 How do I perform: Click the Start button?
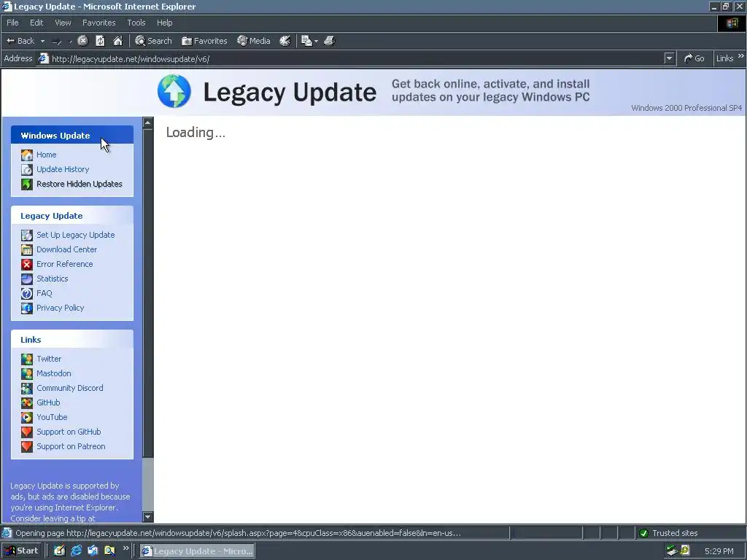(21, 551)
